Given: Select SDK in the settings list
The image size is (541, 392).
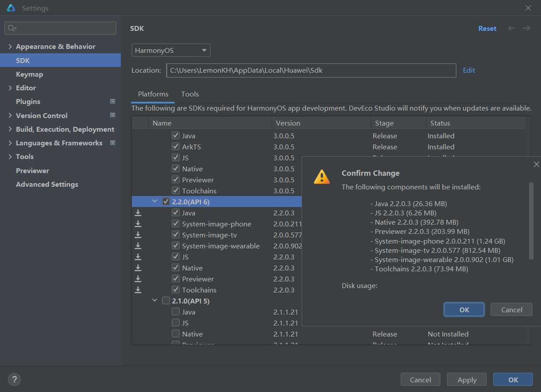Looking at the screenshot, I should click(x=60, y=60).
